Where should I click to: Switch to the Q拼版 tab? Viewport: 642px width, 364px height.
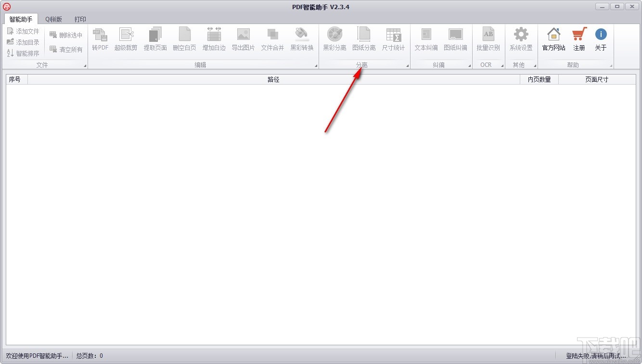click(x=53, y=19)
